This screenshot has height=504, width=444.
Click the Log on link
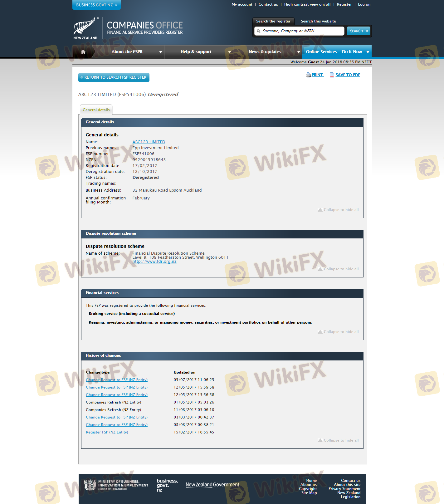[364, 4]
